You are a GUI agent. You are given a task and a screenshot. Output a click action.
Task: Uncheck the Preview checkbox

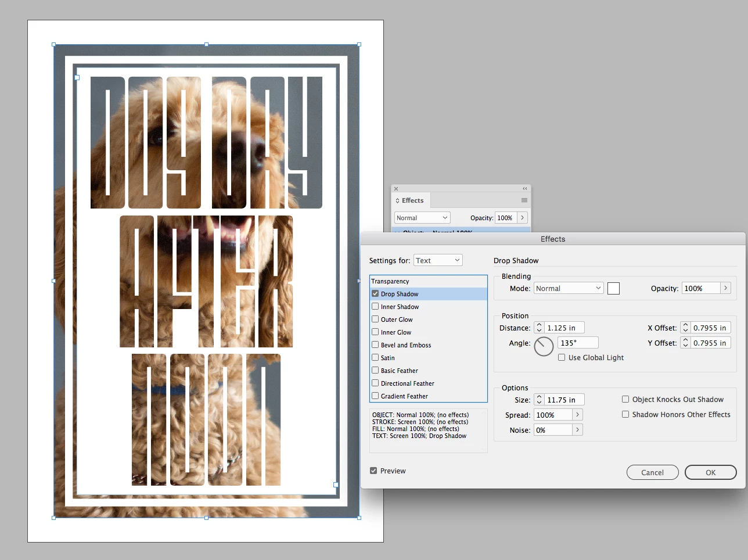click(x=373, y=471)
